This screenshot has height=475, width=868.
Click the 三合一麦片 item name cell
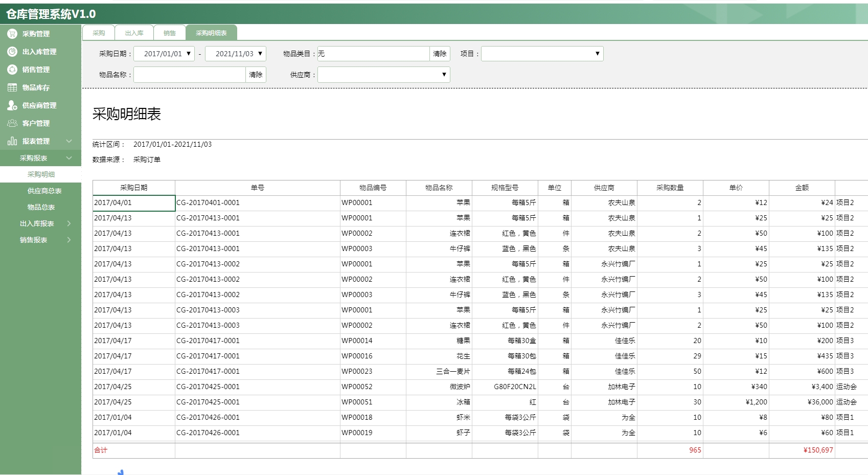click(439, 372)
